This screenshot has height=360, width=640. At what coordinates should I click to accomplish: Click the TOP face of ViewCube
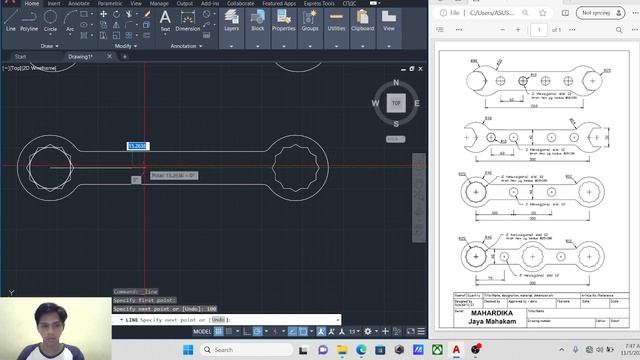(396, 103)
